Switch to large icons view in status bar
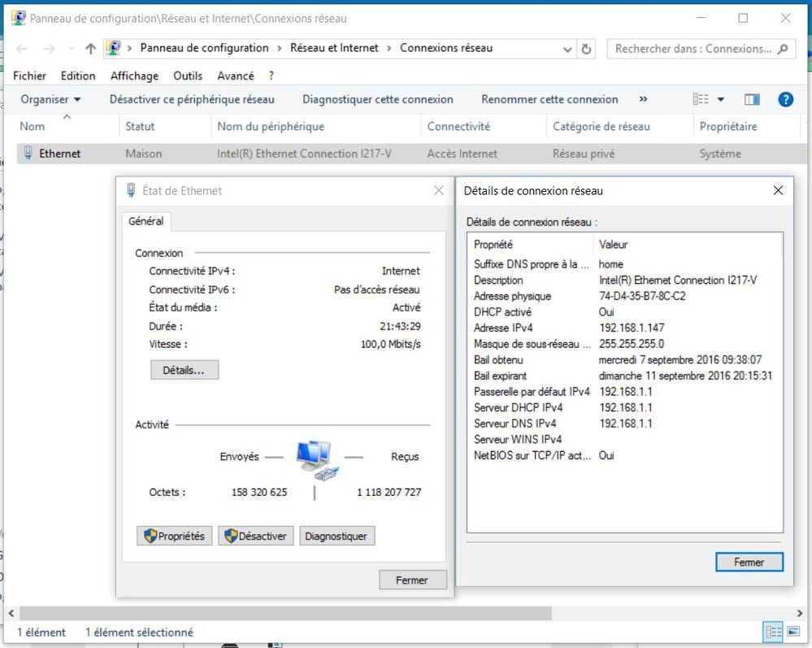Viewport: 812px width, 648px height. (x=792, y=632)
